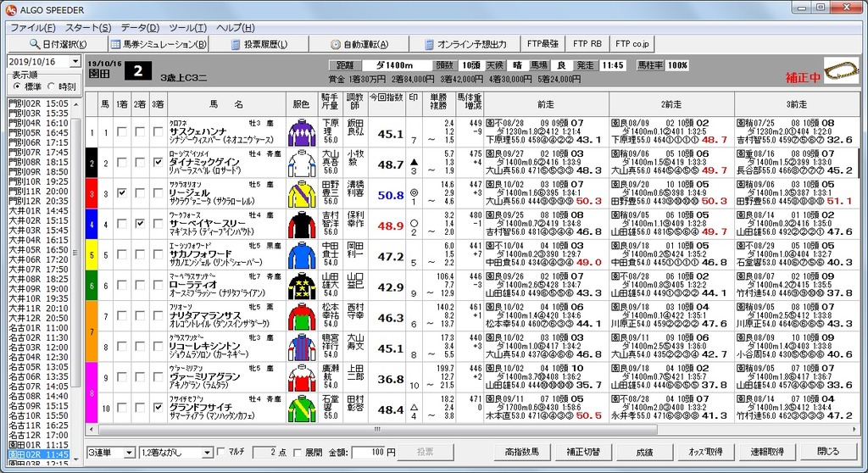The image size is (868, 473).
Task: Click the 成績 button
Action: [x=644, y=452]
